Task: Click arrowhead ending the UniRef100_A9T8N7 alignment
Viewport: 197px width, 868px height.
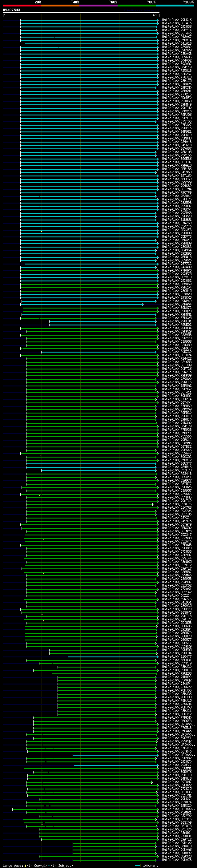Action: click(152, 782)
